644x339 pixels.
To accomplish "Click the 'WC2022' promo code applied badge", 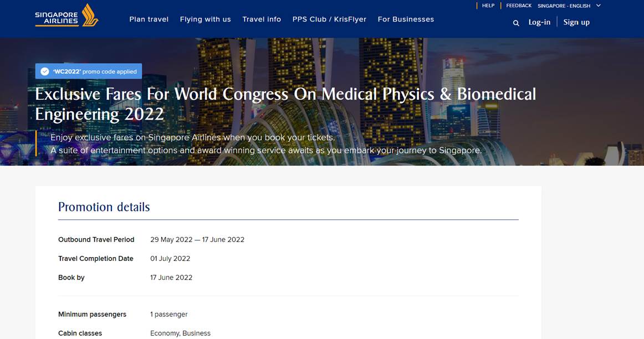I will coord(89,71).
